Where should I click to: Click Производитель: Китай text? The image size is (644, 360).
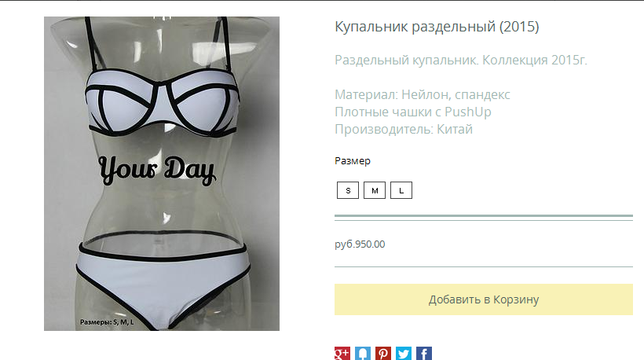click(404, 129)
